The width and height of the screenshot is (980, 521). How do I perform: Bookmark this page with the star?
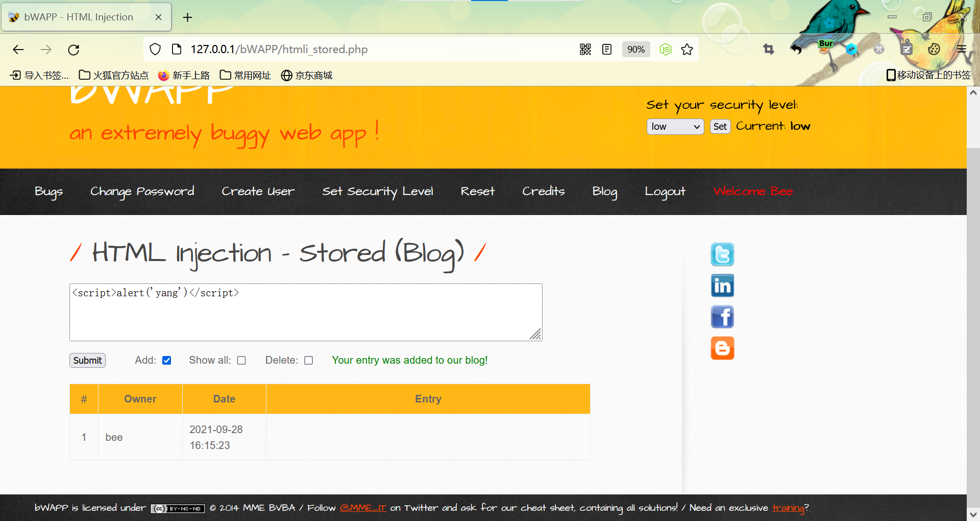coord(687,50)
